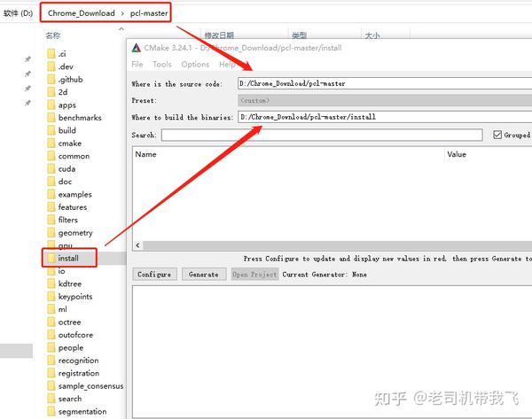Viewport: 532px width, 419px height.
Task: Click the Generate button
Action: pos(204,275)
